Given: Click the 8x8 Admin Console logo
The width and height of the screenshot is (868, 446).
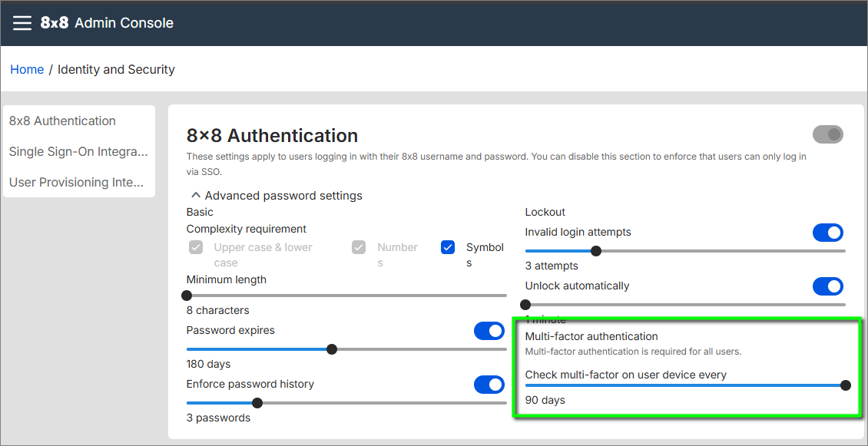Looking at the screenshot, I should 107,23.
